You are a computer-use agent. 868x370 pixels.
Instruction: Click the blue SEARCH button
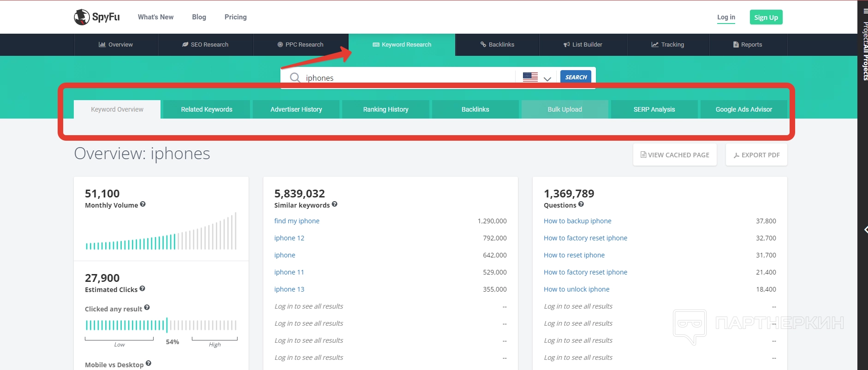(576, 77)
